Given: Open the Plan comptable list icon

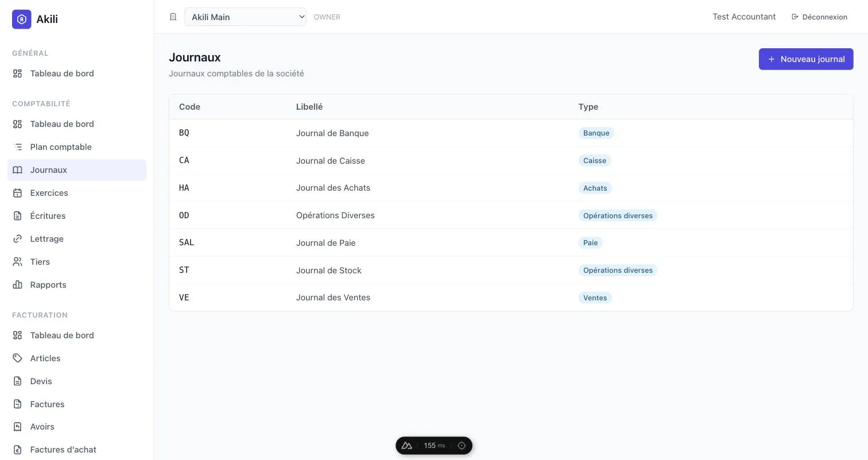Looking at the screenshot, I should pos(18,147).
